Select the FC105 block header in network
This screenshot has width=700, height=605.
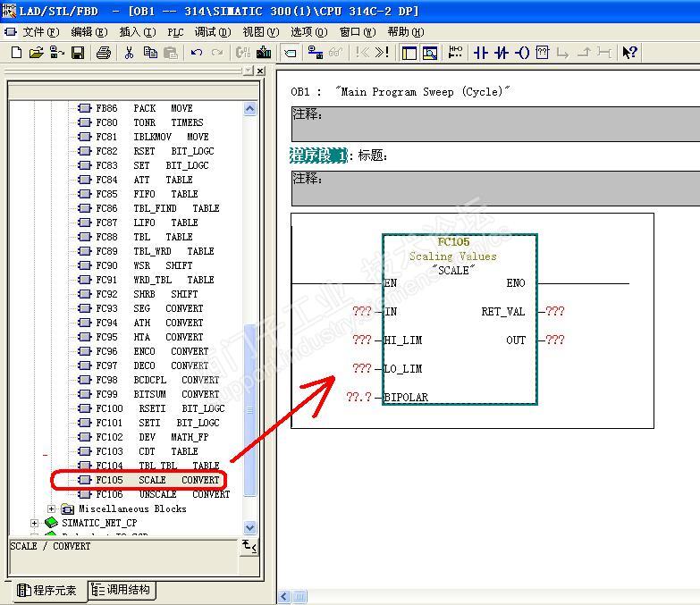coord(453,242)
